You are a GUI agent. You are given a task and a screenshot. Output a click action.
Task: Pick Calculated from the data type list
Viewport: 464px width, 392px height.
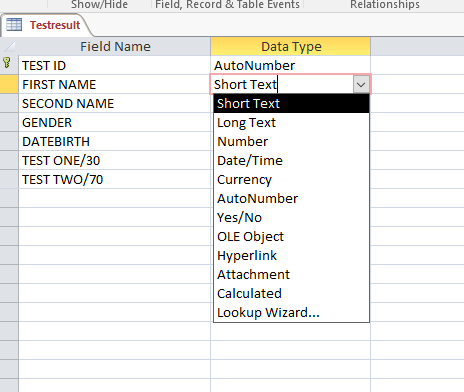[x=292, y=293]
